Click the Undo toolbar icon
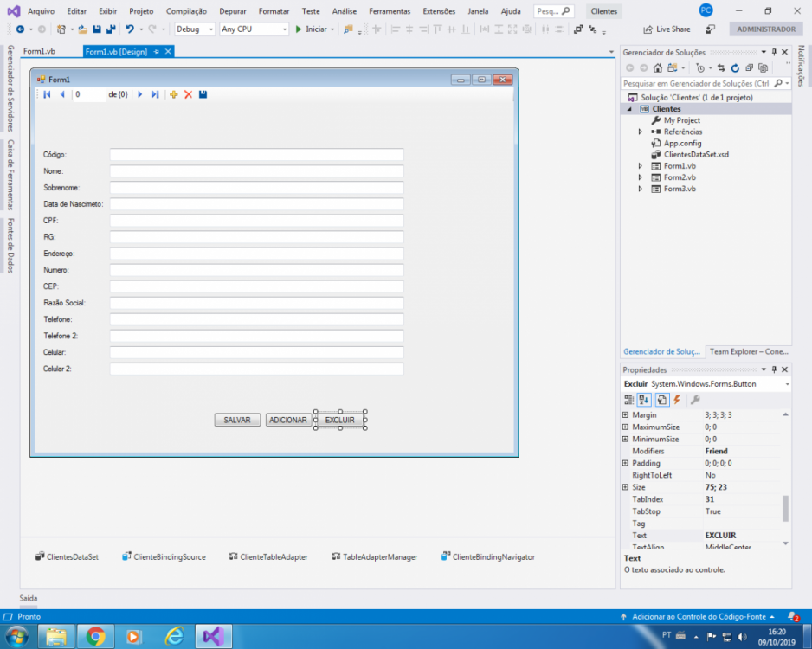 (130, 29)
